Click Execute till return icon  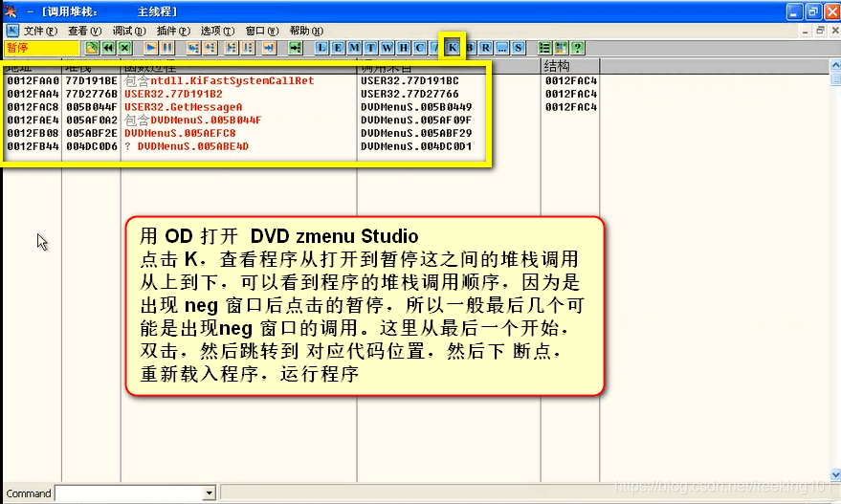[x=269, y=48]
